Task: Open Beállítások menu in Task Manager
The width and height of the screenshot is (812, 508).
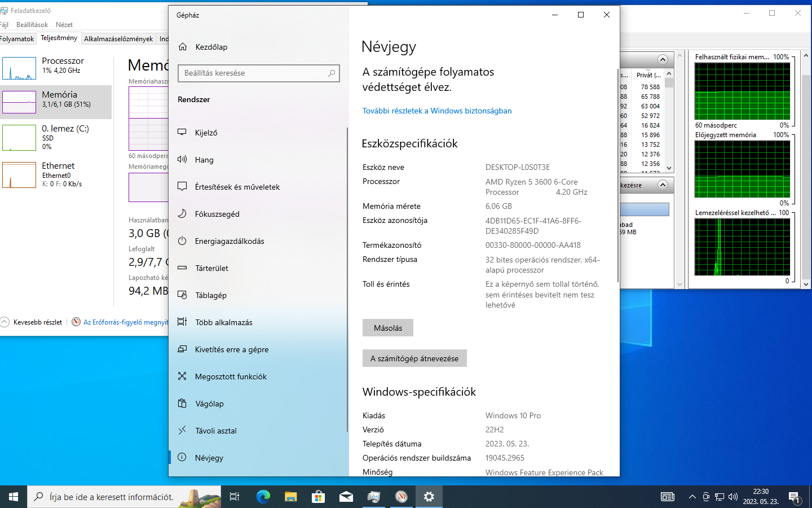Action: coord(32,25)
